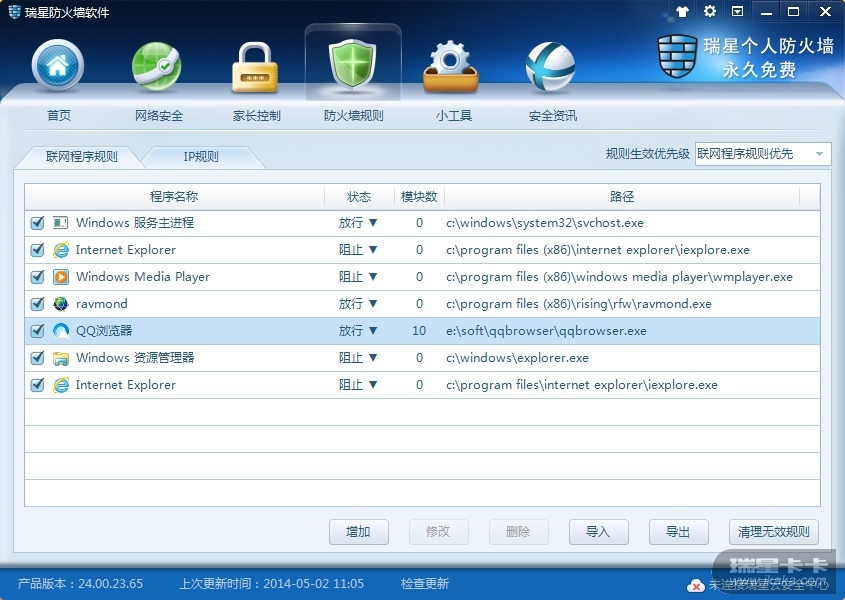Click the 导入 button

598,532
